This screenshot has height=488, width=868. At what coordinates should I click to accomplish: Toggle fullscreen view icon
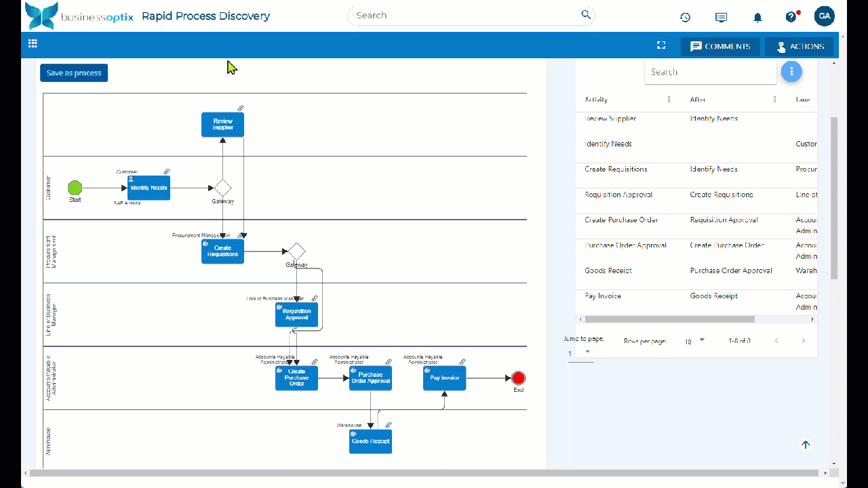tap(661, 45)
